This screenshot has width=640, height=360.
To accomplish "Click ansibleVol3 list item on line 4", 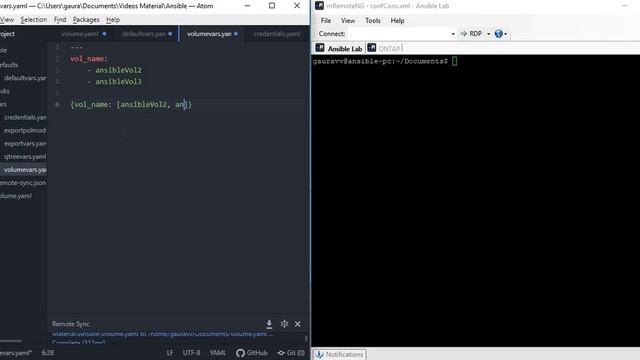I will [118, 82].
